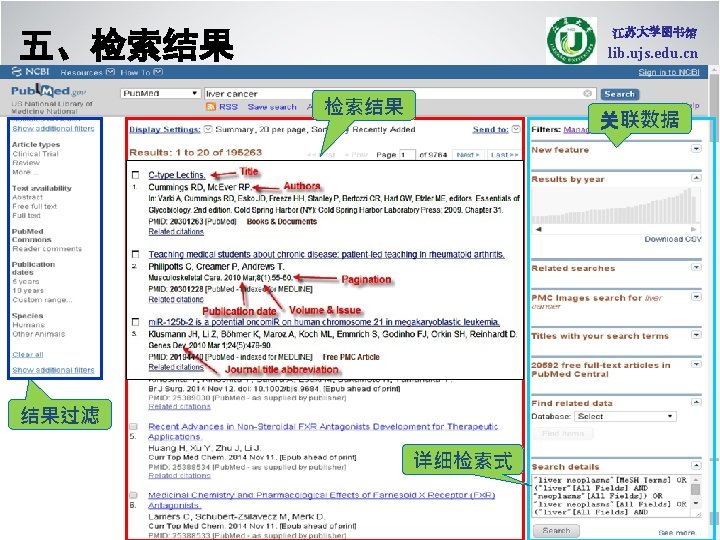Filter by Abstract text availability

coord(28,197)
